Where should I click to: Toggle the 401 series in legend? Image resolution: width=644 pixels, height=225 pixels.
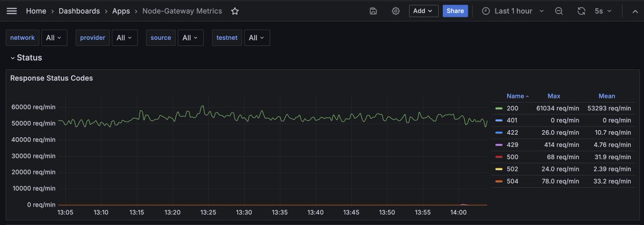tap(511, 121)
